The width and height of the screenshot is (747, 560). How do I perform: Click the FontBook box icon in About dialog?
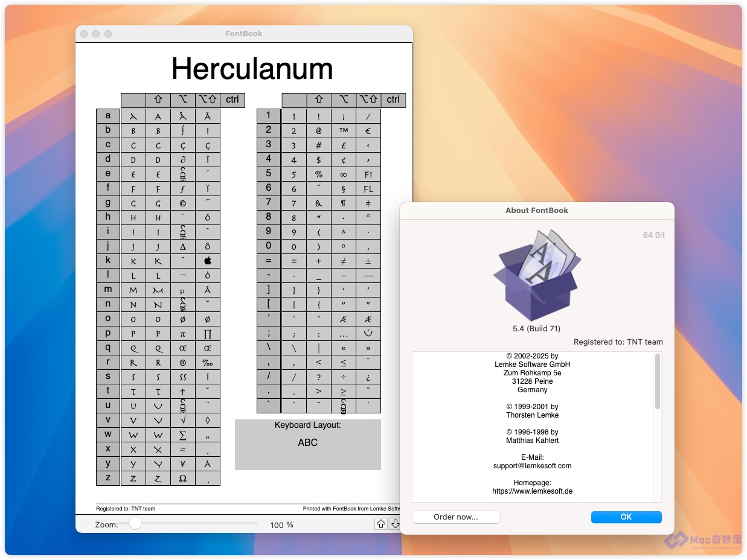click(x=536, y=274)
